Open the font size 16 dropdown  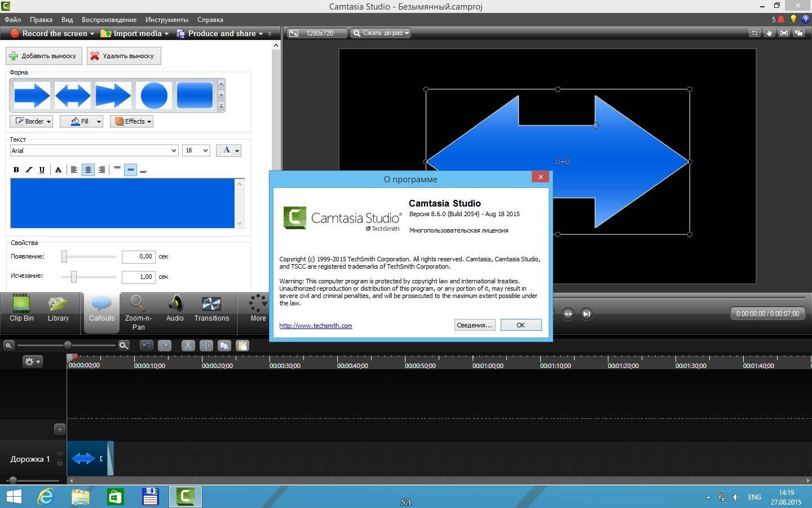pyautogui.click(x=196, y=151)
